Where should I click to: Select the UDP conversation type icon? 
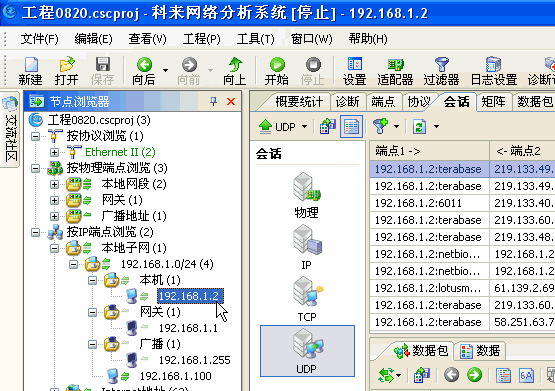[x=307, y=351]
